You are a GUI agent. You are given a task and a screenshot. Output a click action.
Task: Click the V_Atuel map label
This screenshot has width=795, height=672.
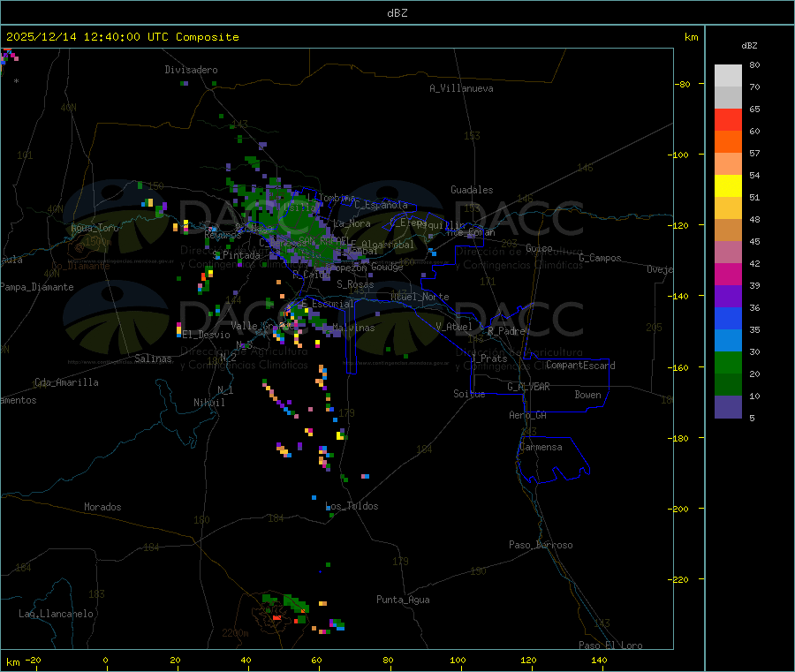[454, 327]
